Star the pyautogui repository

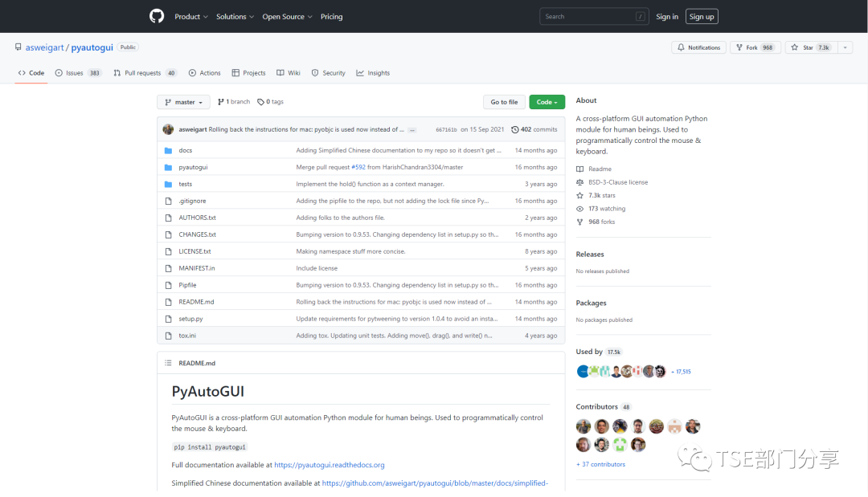(811, 47)
